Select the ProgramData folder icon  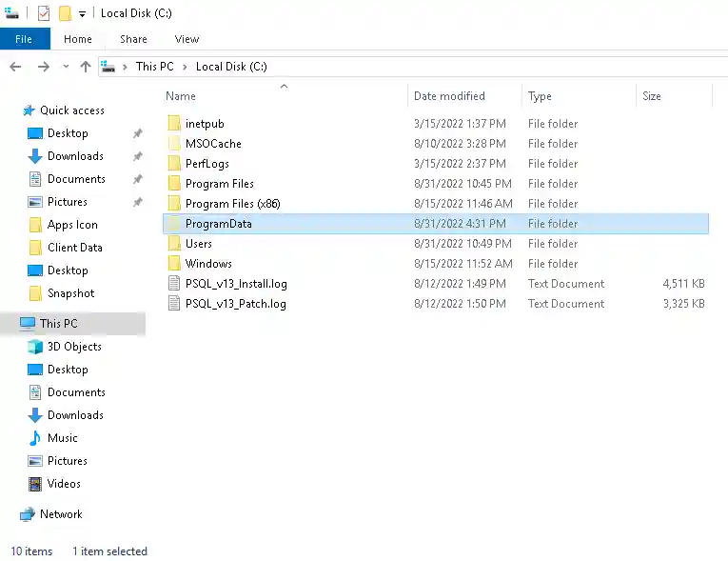174,223
